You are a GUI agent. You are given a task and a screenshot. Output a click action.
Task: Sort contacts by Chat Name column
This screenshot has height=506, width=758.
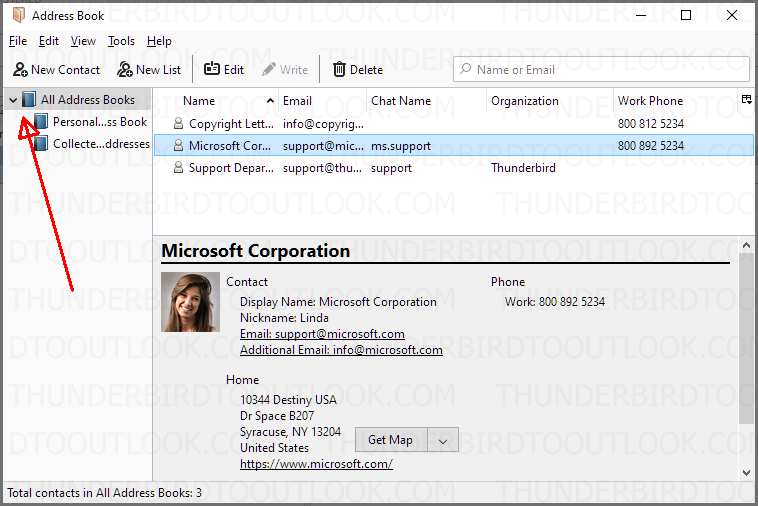coord(426,101)
